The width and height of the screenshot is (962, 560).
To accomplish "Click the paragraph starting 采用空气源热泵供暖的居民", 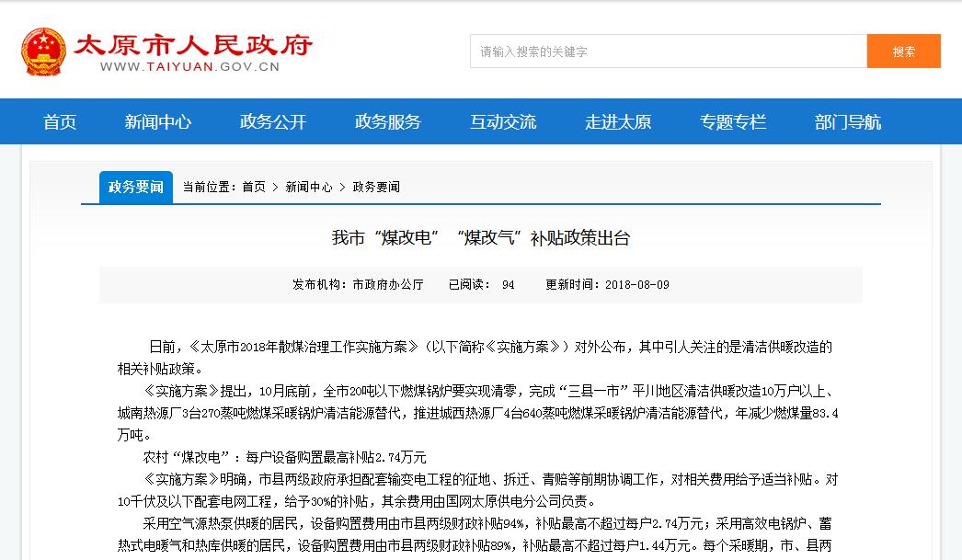I will (475, 534).
